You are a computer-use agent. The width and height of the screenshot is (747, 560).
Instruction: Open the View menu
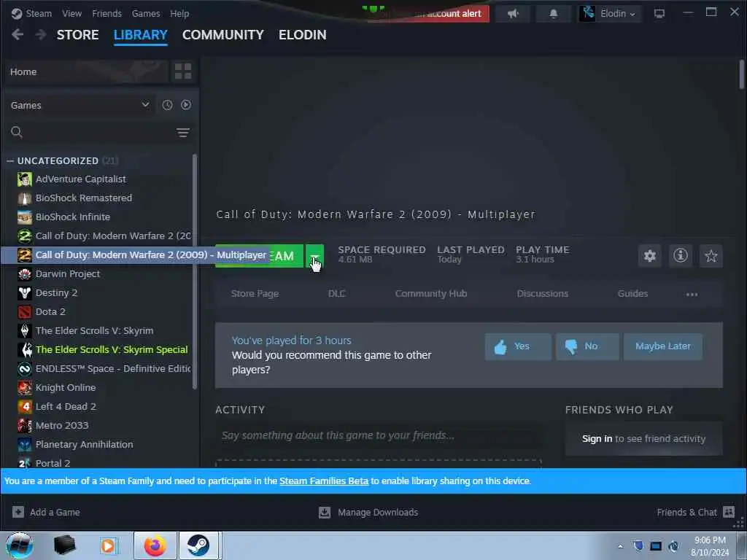click(x=71, y=14)
